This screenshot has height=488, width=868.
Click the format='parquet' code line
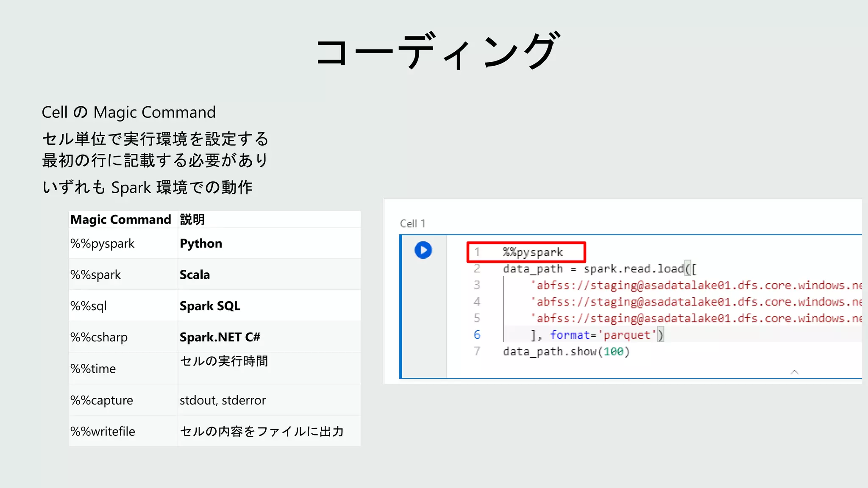click(597, 335)
